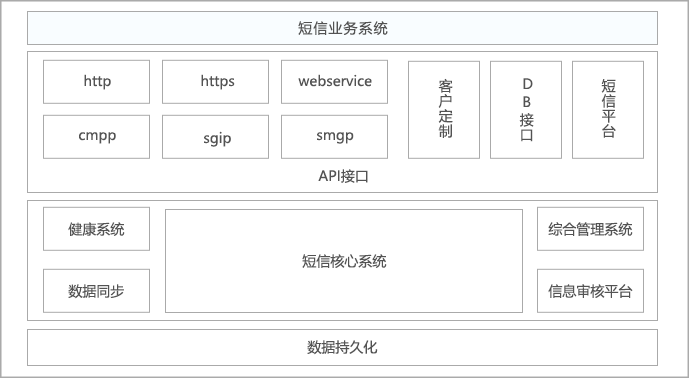This screenshot has width=689, height=378.
Task: Click the 短信平台 vertical box
Action: coord(608,110)
